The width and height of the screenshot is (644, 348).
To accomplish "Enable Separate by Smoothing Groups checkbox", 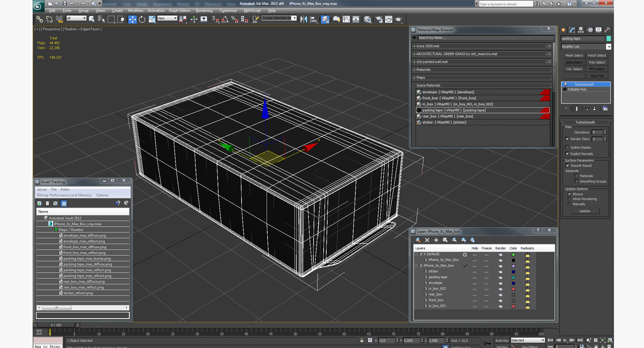I will [577, 181].
